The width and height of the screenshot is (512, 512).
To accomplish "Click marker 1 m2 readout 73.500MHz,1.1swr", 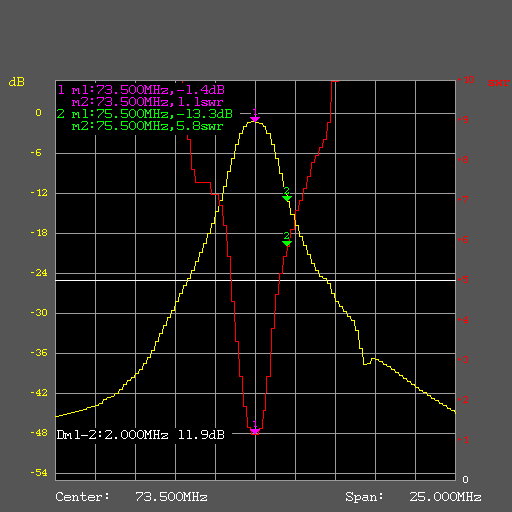I will 147,102.
